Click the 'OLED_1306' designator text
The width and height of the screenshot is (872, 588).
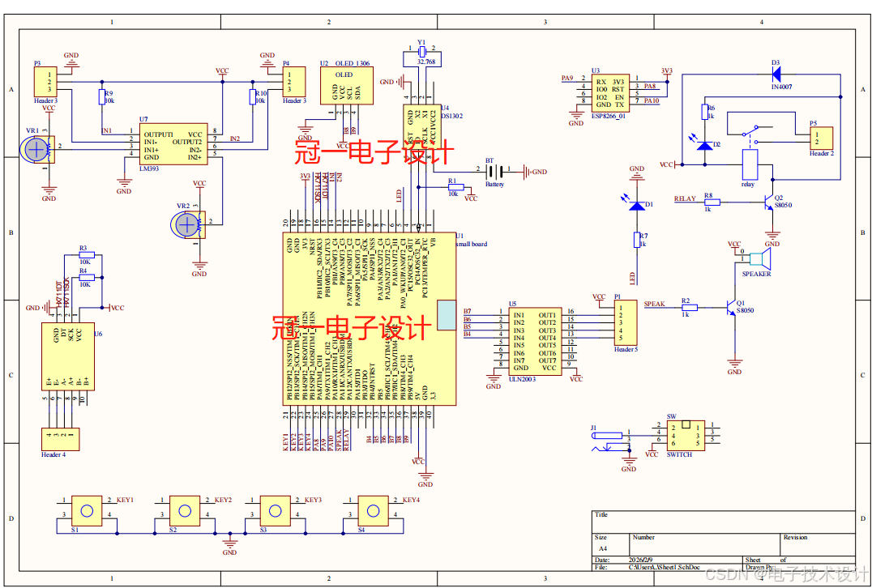point(353,63)
